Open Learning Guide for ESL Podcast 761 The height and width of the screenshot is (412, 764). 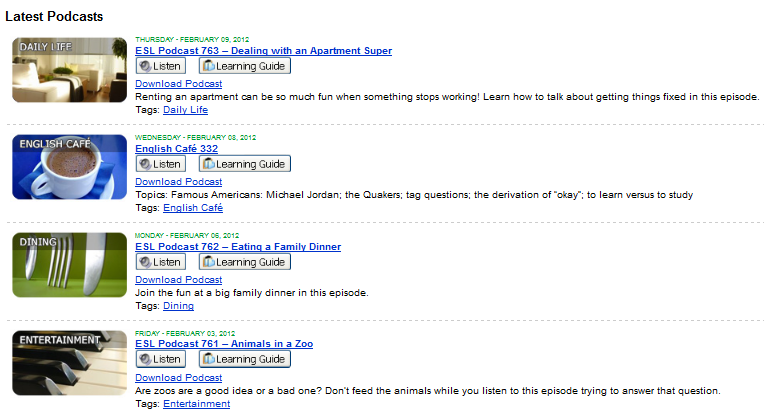(245, 359)
